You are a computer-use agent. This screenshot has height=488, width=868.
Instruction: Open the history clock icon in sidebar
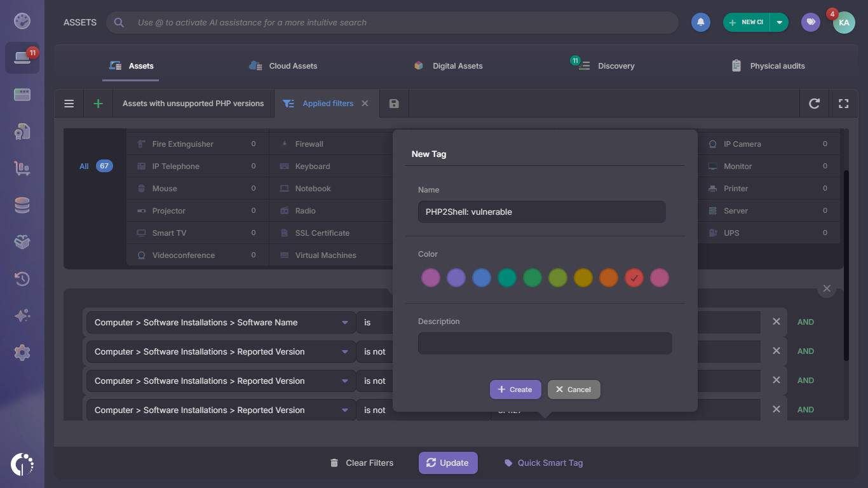[22, 279]
